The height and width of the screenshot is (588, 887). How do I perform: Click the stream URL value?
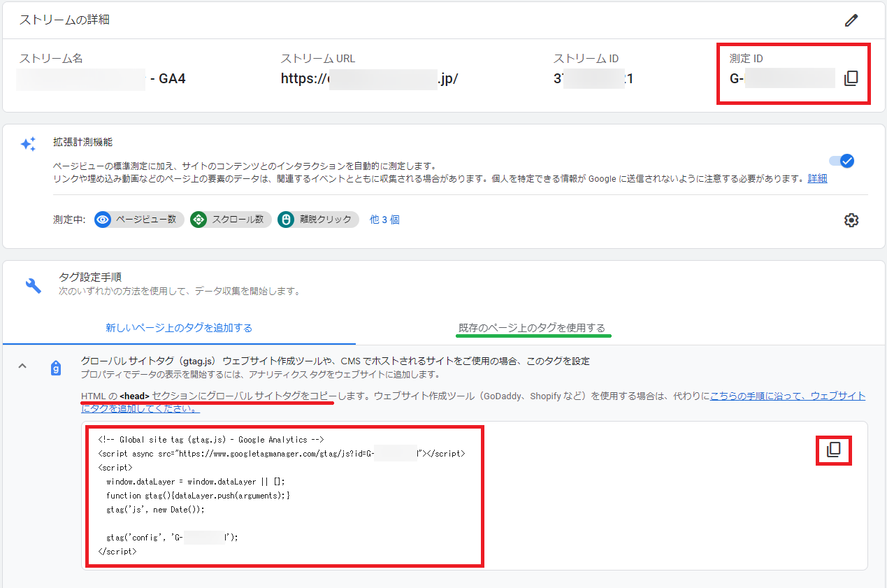pos(369,78)
